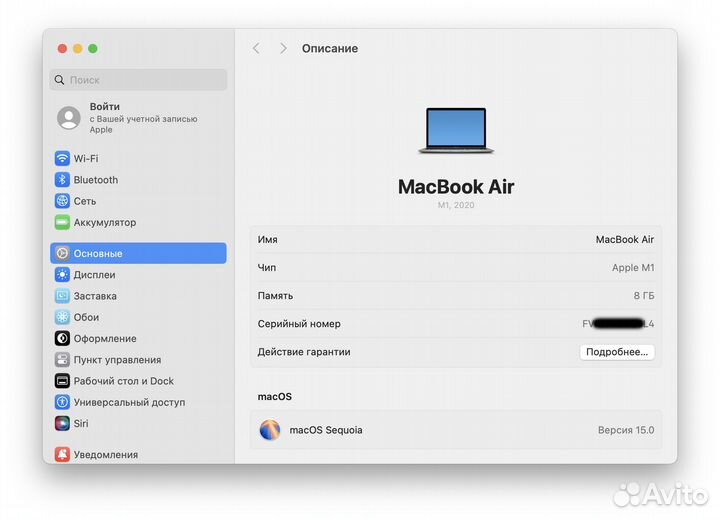720x520 pixels.
Task: Open Оформление settings
Action: [x=138, y=339]
